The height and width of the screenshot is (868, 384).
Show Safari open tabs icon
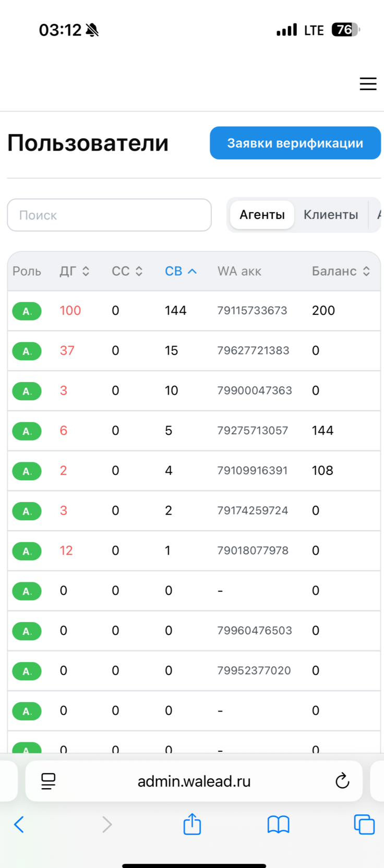364,824
